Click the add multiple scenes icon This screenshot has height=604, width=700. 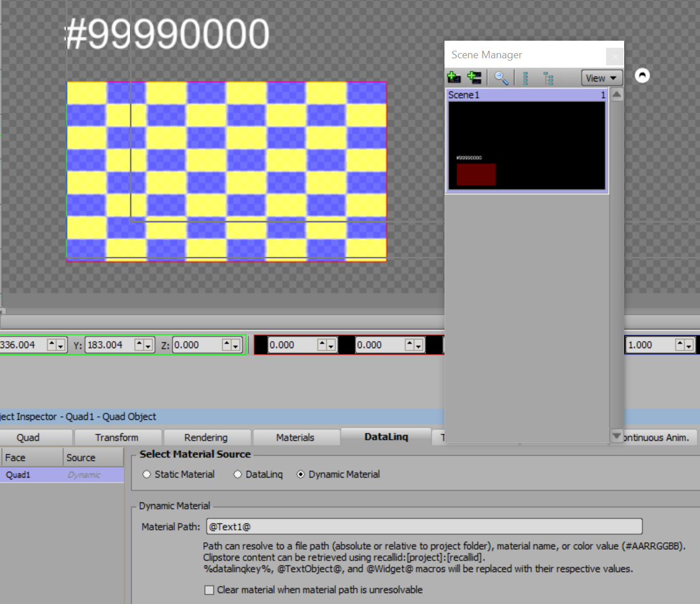[474, 78]
